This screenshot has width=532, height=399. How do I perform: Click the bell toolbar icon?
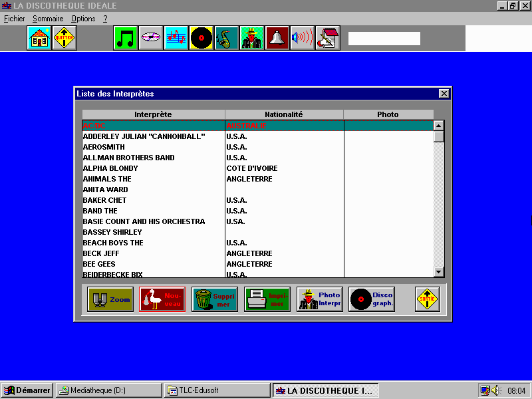tap(277, 38)
